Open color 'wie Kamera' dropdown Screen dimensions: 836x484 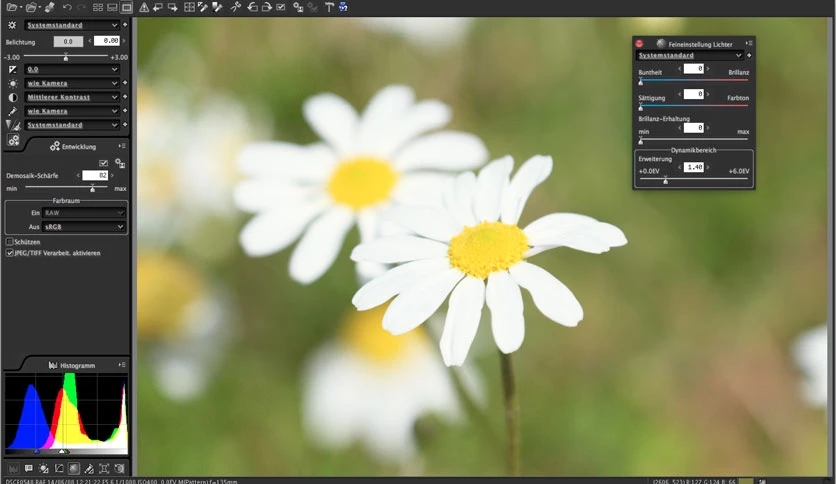[x=71, y=111]
